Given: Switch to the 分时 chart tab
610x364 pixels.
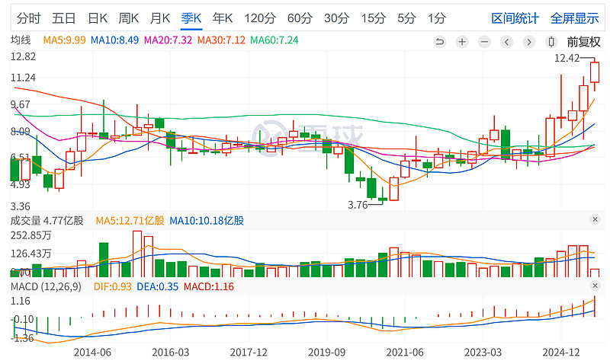Looking at the screenshot, I should click(x=28, y=18).
